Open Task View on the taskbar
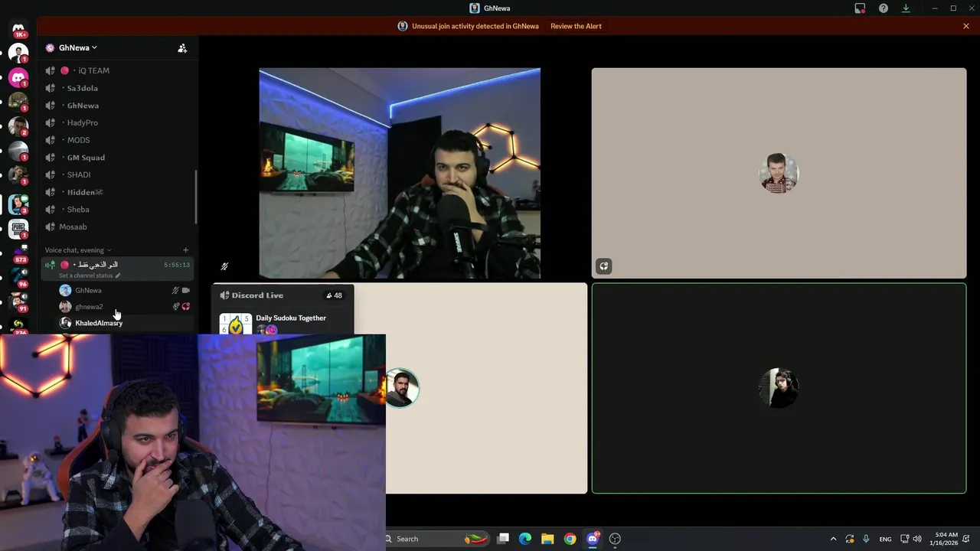980x551 pixels. pos(503,539)
